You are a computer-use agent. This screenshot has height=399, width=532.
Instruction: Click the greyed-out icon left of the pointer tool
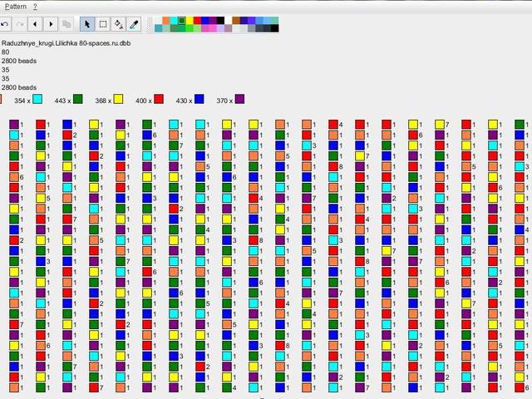point(66,24)
